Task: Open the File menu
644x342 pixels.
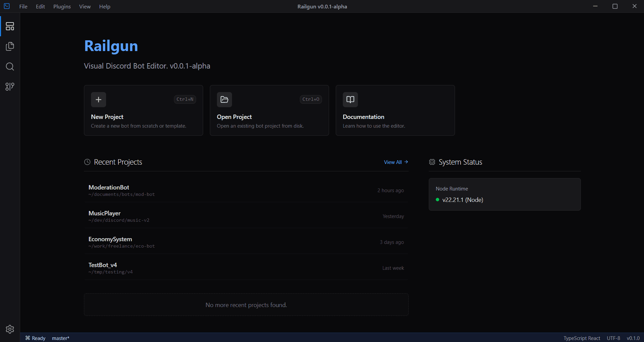Action: pyautogui.click(x=24, y=7)
